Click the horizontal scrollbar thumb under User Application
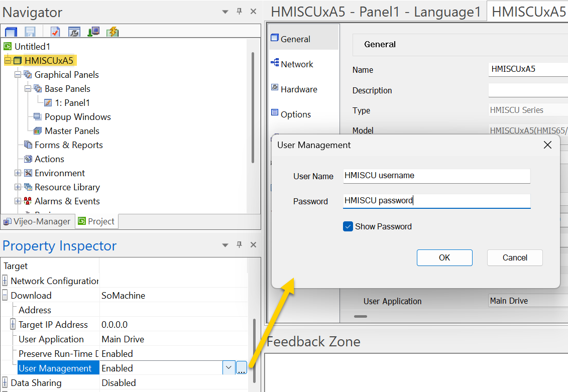Screen dimensions: 568x392 [x=361, y=316]
